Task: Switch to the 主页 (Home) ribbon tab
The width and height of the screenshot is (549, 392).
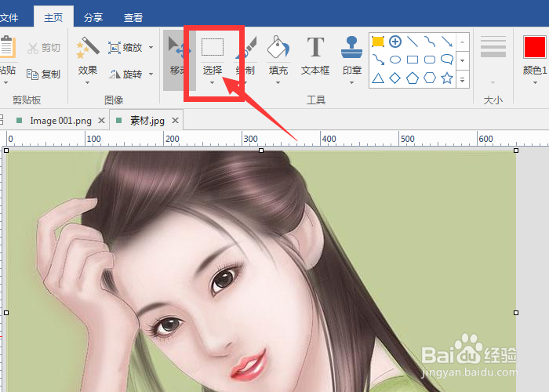Action: coord(53,17)
